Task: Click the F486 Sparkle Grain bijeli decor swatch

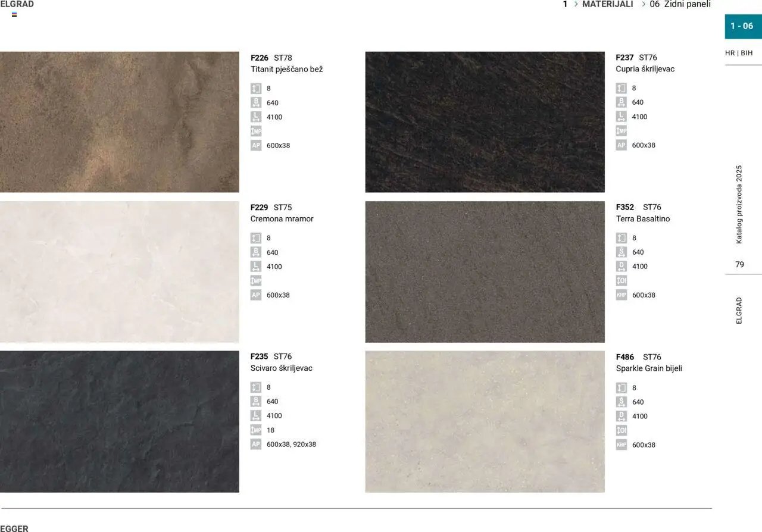Action: click(x=485, y=423)
